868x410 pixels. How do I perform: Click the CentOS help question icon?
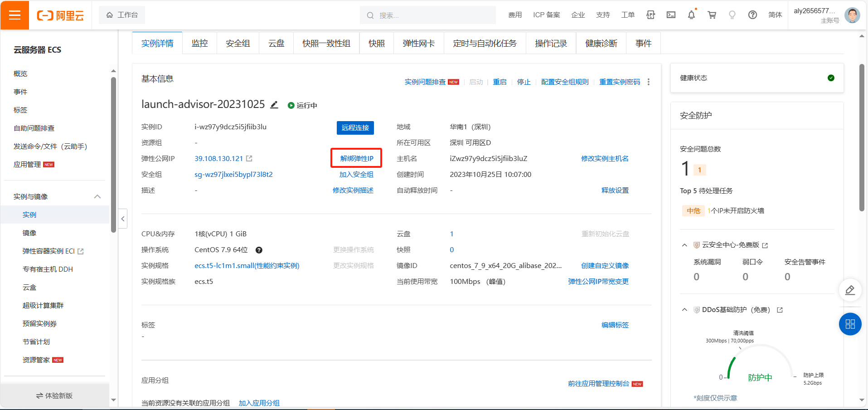pos(259,250)
